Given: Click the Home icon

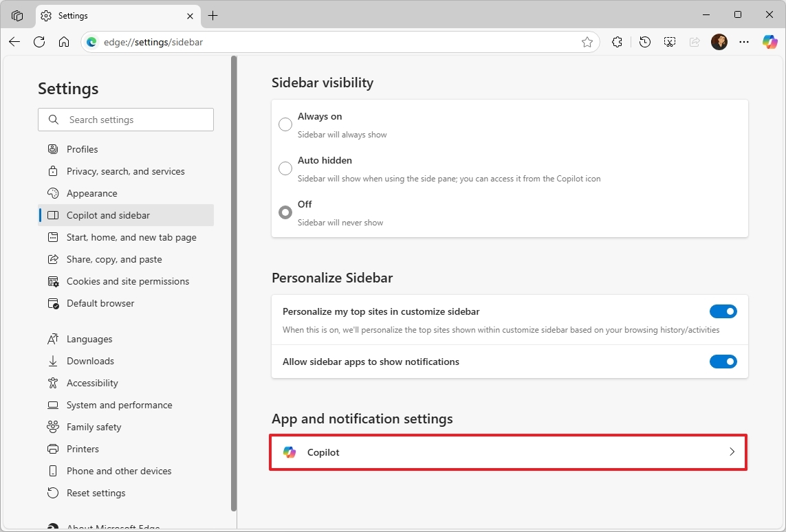Looking at the screenshot, I should pyautogui.click(x=64, y=42).
